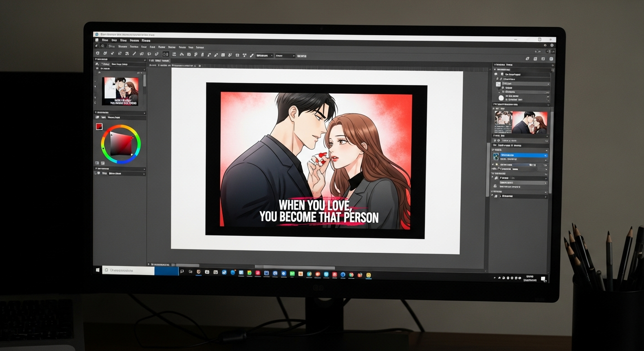Select the pencil-shaped tool icon in toolbar
This screenshot has width=644, height=351.
(134, 54)
